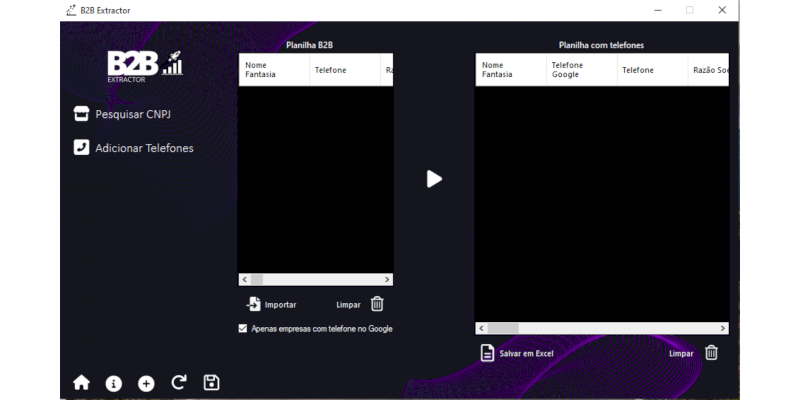Screen dimensions: 800x400
Task: Go to the home screen icon
Action: click(81, 383)
